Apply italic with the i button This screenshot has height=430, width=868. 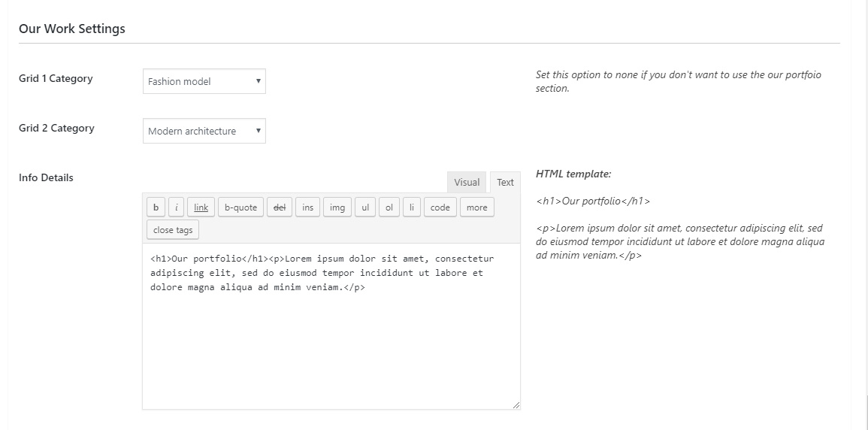click(x=176, y=207)
